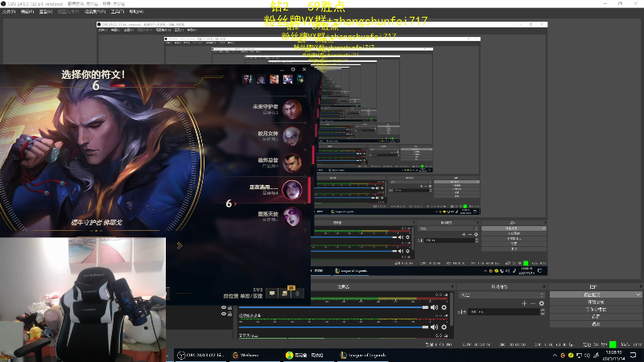Screen dimensions: 644x362
Task: Click the exit button in controls
Action: [x=595, y=324]
